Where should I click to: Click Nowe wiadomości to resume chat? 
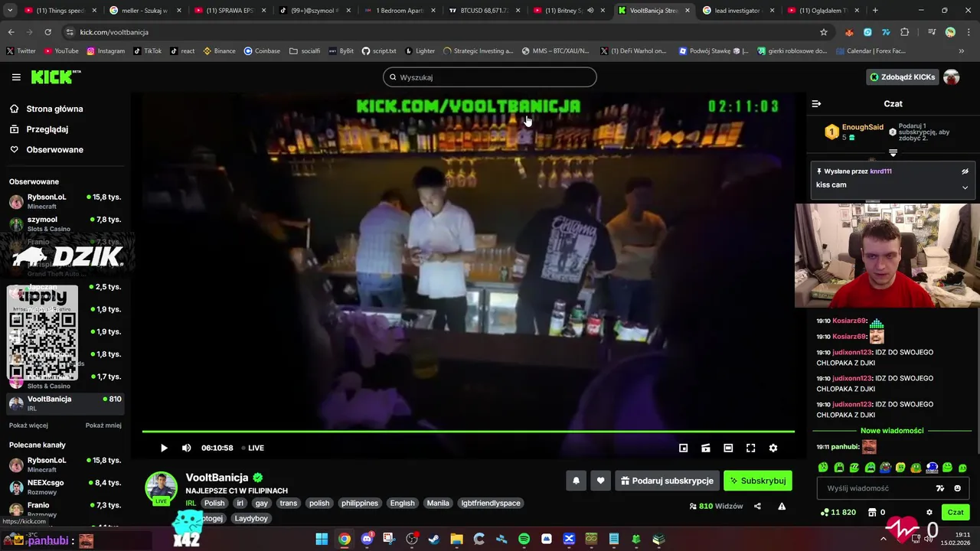[x=892, y=431]
